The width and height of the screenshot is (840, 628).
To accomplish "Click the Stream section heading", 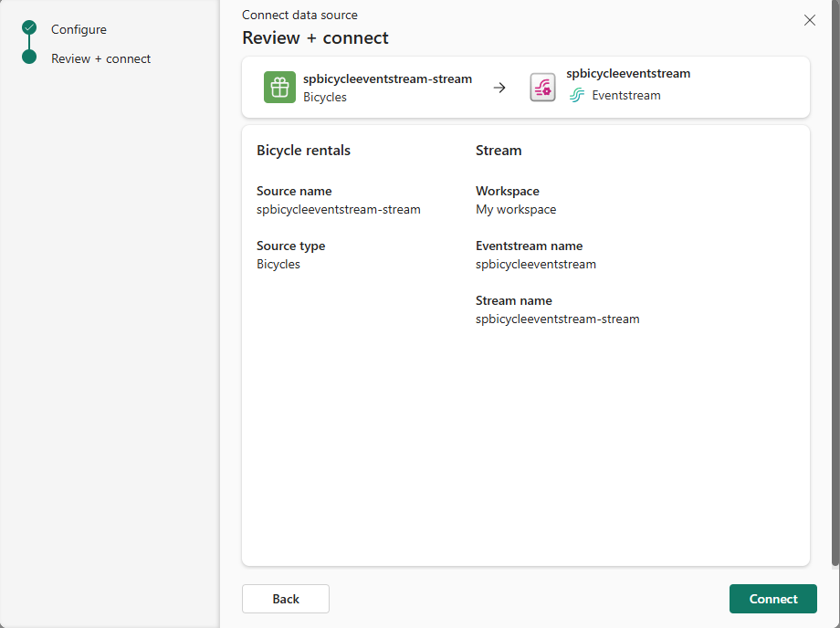I will (x=499, y=151).
